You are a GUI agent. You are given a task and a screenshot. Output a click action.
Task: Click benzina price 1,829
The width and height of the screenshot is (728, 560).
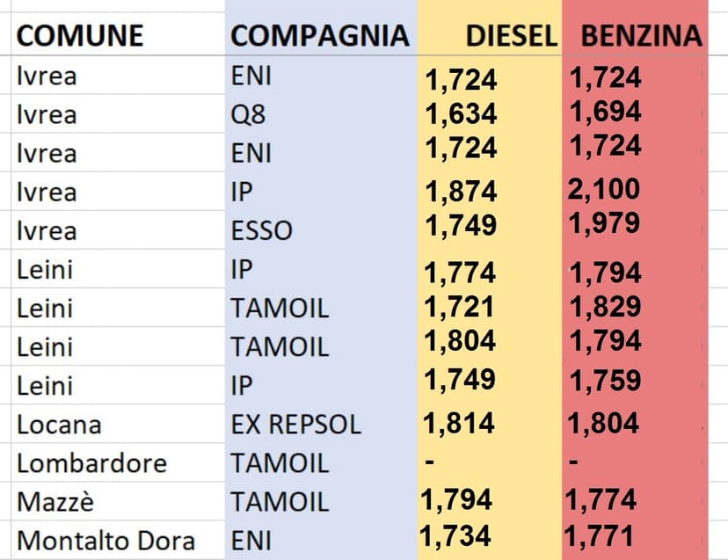click(x=605, y=307)
